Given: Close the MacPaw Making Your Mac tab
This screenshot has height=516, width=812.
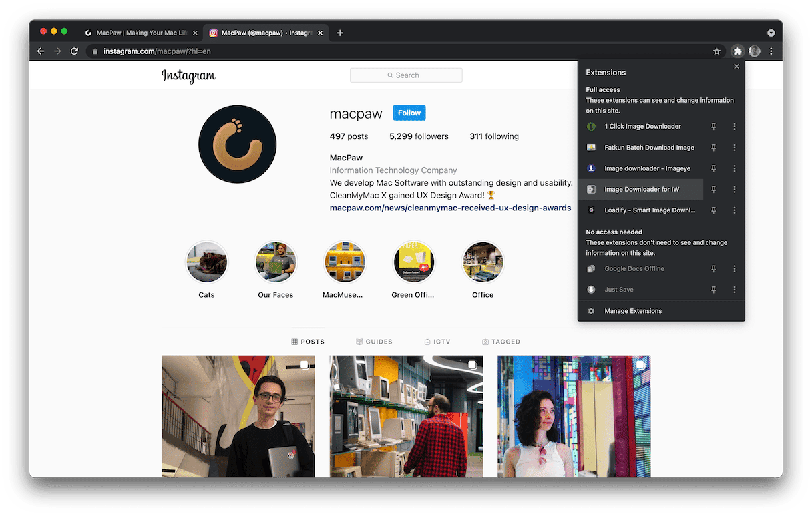Looking at the screenshot, I should coord(195,33).
